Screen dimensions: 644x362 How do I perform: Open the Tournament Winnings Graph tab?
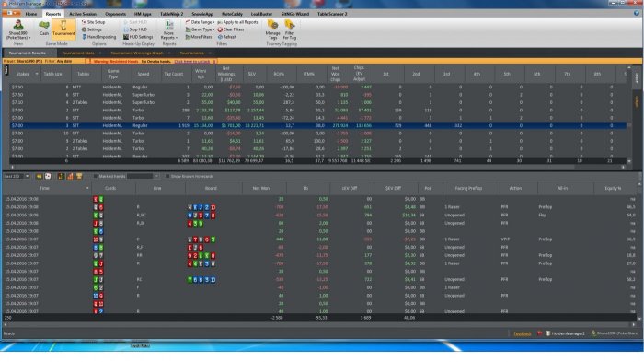(x=137, y=53)
